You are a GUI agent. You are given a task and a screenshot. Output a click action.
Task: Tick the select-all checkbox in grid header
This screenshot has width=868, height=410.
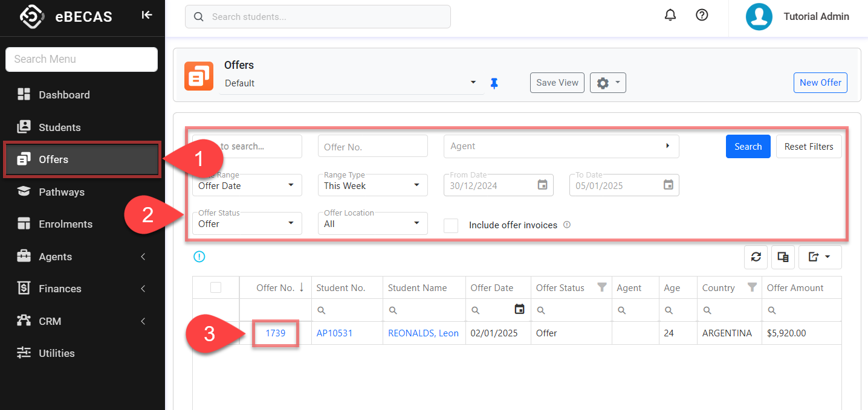(x=216, y=288)
